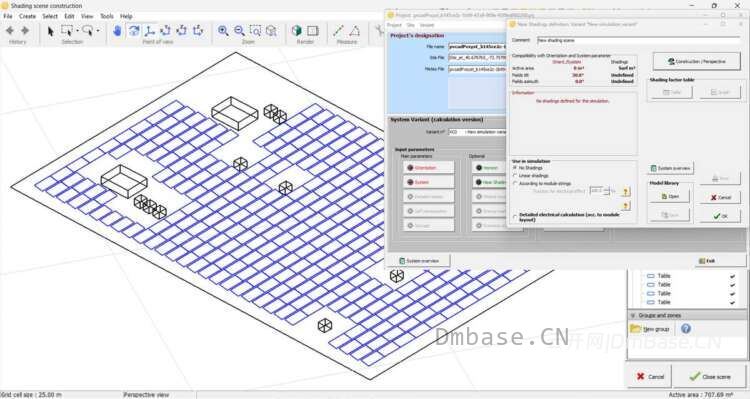The width and height of the screenshot is (750, 399).
Task: Click in the Comment text field
Action: coord(639,40)
